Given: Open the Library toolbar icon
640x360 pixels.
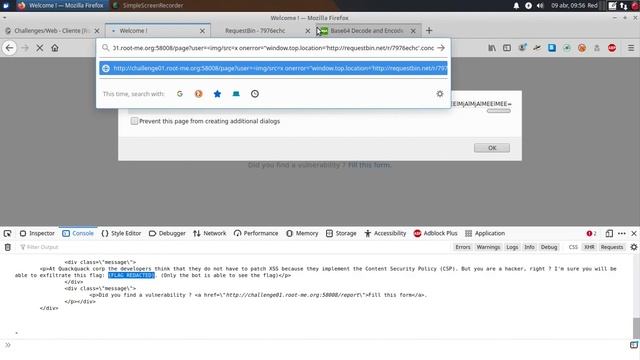Looking at the screenshot, I should point(492,48).
